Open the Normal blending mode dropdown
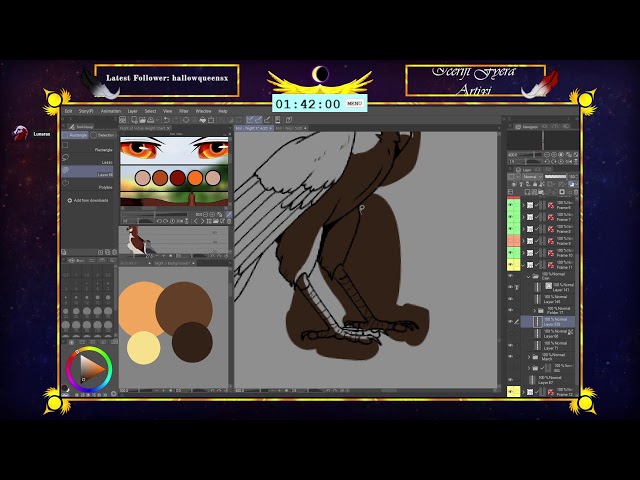Screen dimensions: 640x480 coord(532,176)
